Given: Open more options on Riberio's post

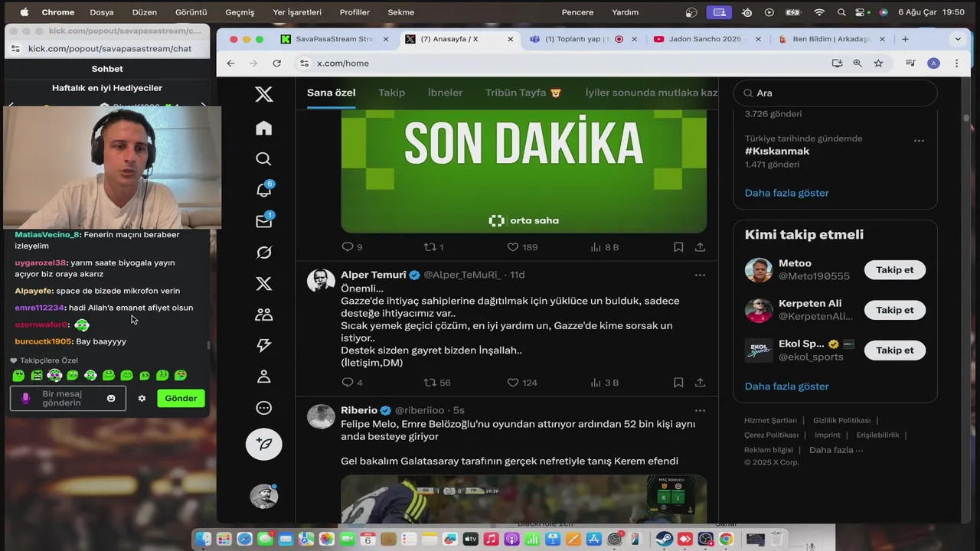Looking at the screenshot, I should click(x=700, y=410).
